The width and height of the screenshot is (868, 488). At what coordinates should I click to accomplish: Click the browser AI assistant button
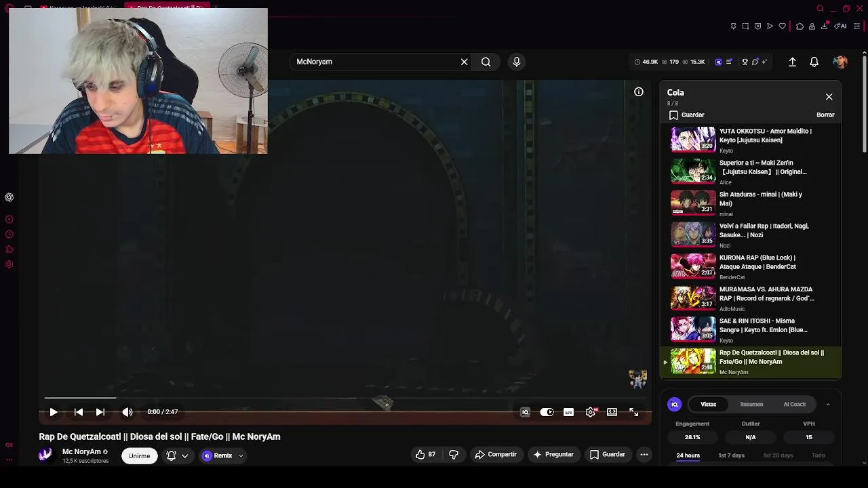pos(841,26)
